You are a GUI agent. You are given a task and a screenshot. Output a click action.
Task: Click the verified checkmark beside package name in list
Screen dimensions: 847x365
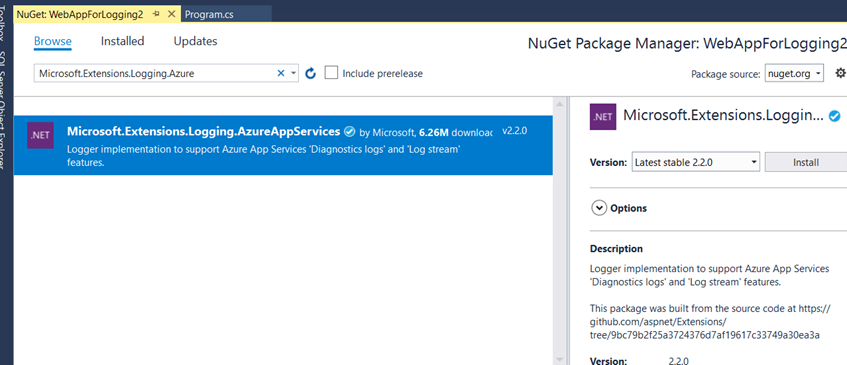coord(349,131)
